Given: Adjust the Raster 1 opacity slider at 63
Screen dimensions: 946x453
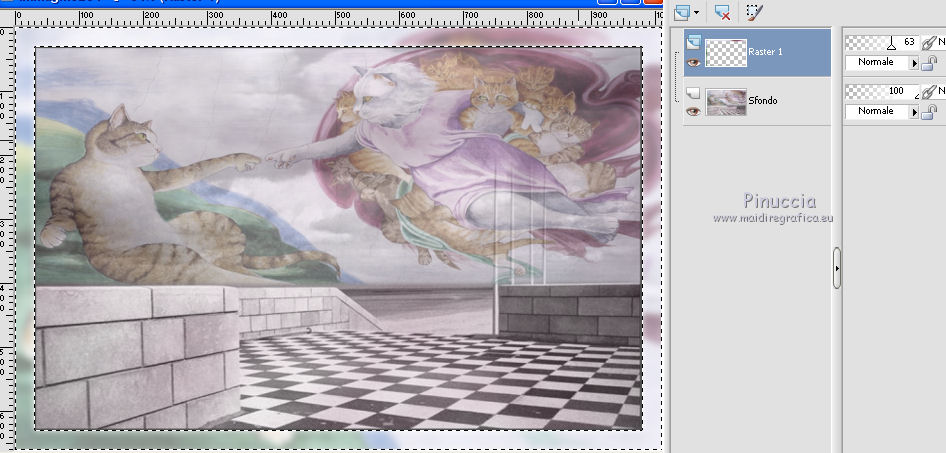Looking at the screenshot, I should [x=881, y=42].
